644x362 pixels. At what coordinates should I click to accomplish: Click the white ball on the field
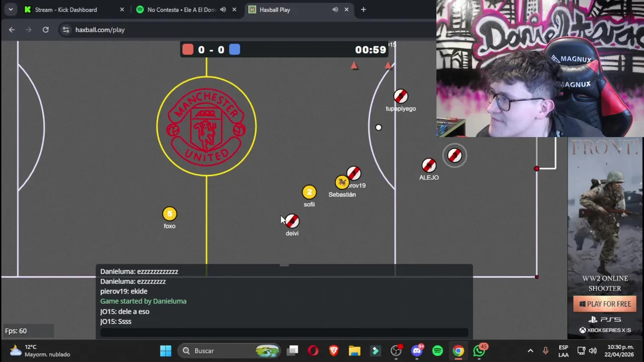click(x=378, y=127)
